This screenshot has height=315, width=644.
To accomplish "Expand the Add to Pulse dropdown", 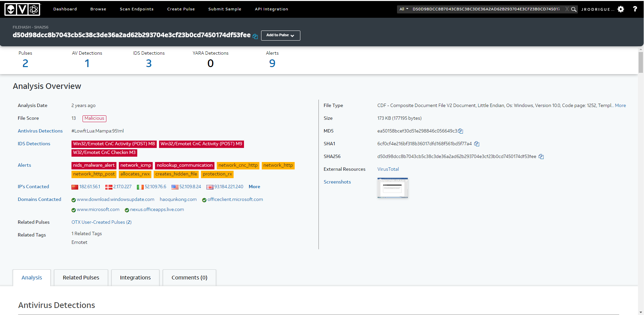I will click(x=280, y=35).
